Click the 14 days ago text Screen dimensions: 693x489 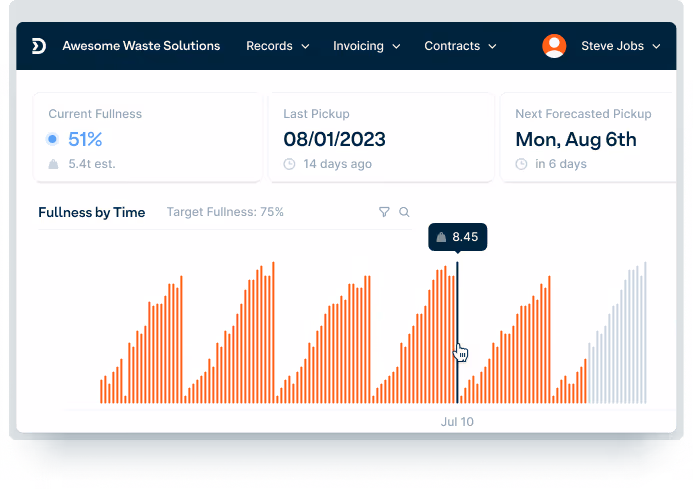[337, 164]
